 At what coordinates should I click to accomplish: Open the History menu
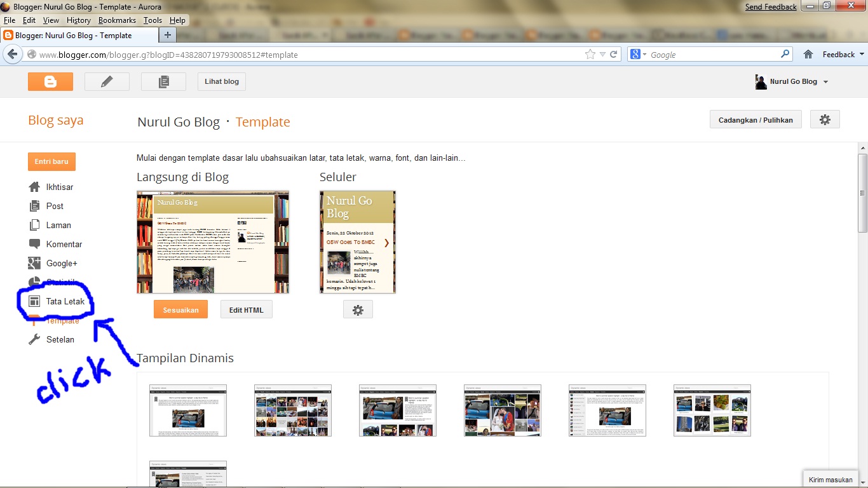point(79,20)
